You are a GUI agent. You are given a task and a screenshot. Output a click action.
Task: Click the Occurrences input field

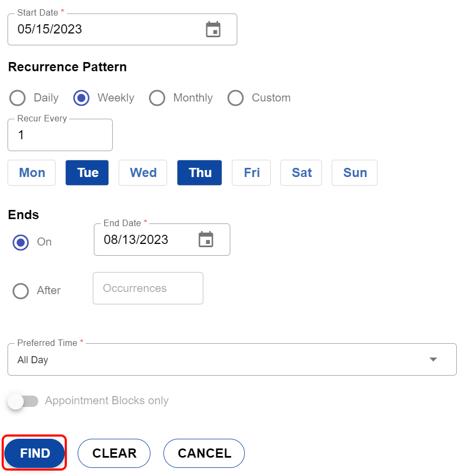point(148,288)
